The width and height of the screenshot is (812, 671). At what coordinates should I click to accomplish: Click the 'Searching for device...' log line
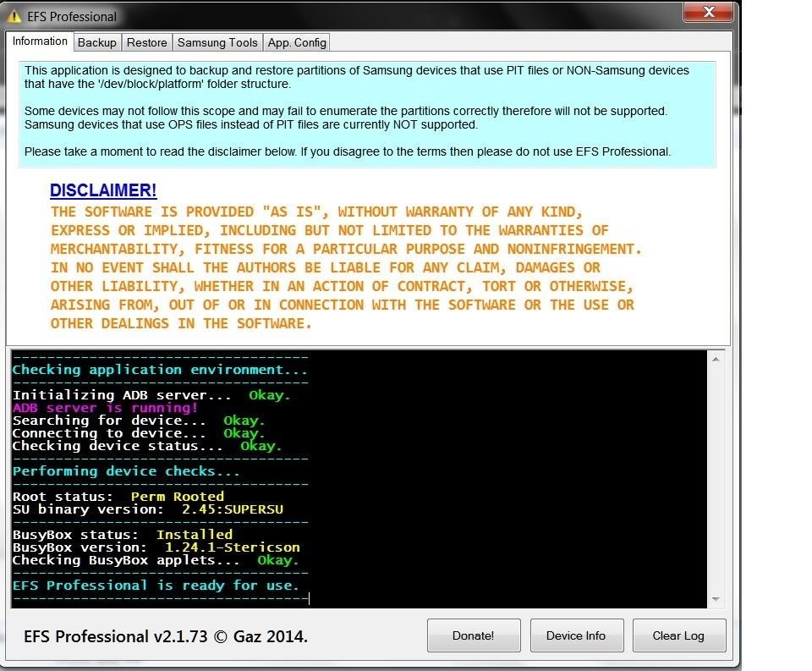pos(139,421)
